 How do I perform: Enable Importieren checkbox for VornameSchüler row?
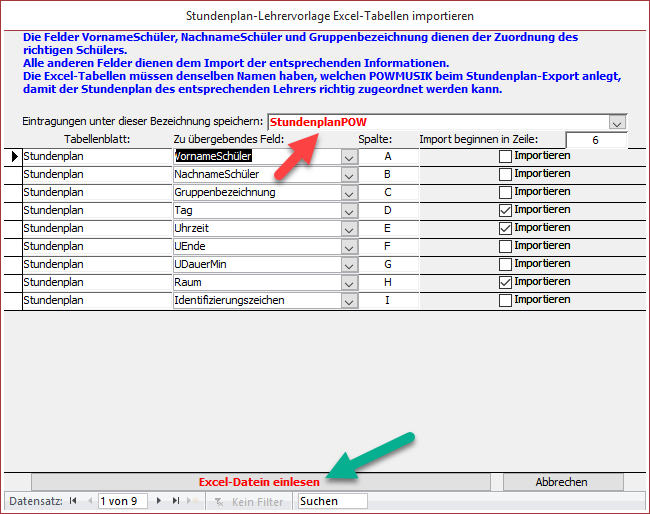click(x=505, y=156)
